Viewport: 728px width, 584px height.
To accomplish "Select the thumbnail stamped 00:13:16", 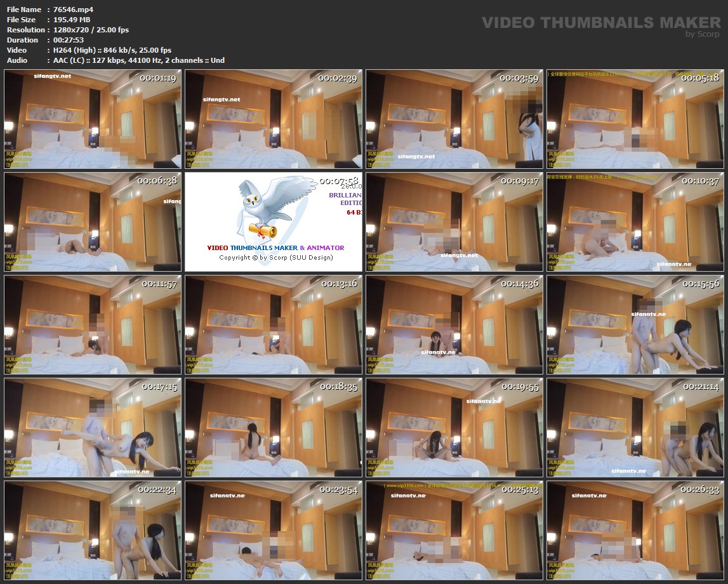I will [274, 324].
